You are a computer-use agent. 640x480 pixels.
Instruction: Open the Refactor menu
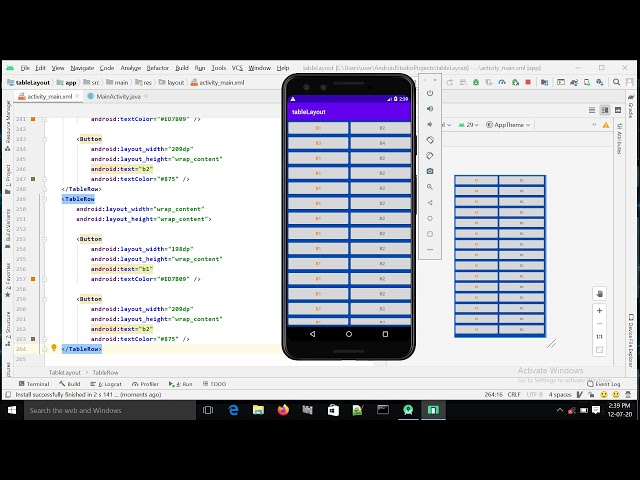click(x=158, y=68)
